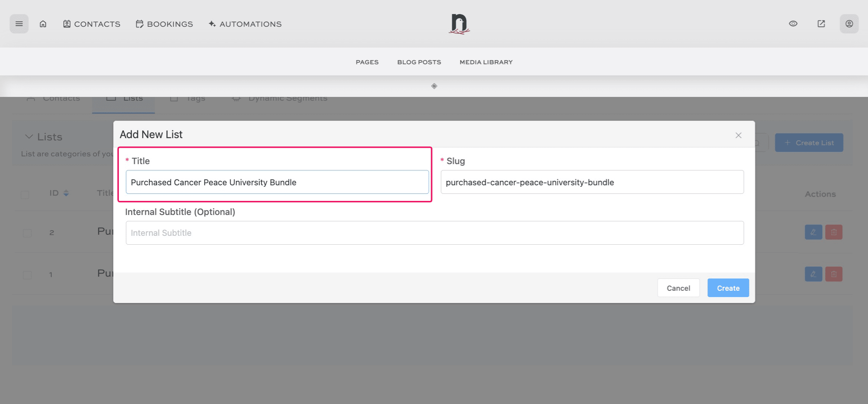
Task: Click the nest logo at the top center
Action: (459, 24)
